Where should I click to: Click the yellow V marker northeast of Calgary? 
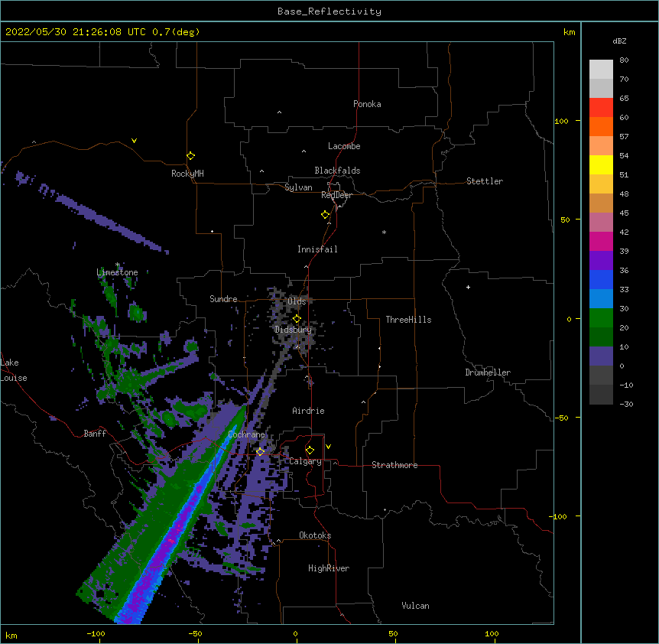coord(328,447)
